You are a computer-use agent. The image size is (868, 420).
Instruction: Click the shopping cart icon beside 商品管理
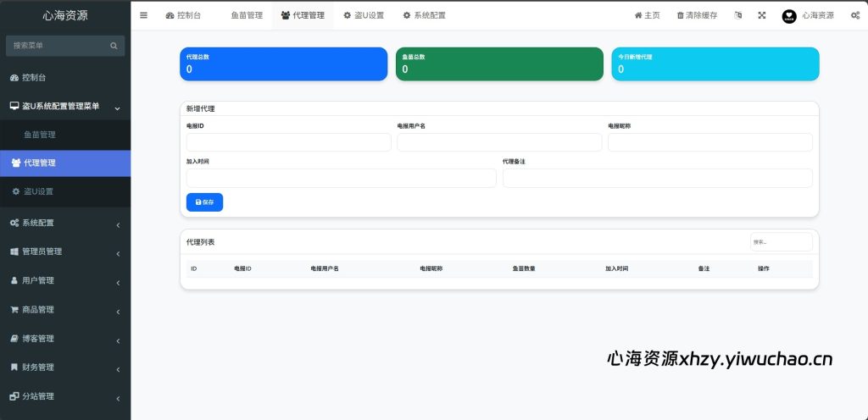click(x=15, y=309)
